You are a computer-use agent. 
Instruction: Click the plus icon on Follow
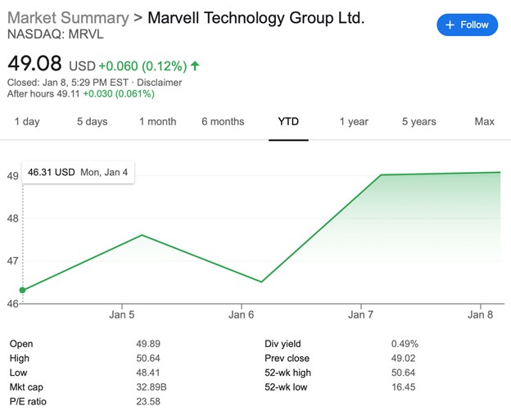(x=450, y=25)
